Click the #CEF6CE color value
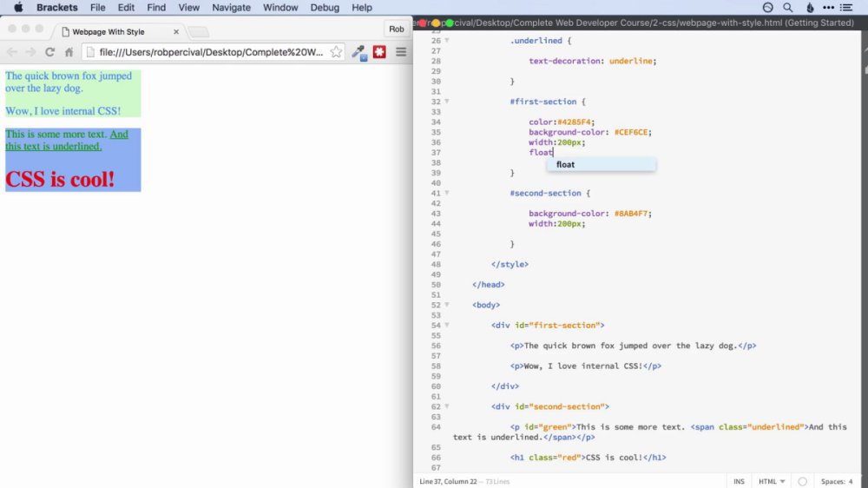 pos(633,132)
